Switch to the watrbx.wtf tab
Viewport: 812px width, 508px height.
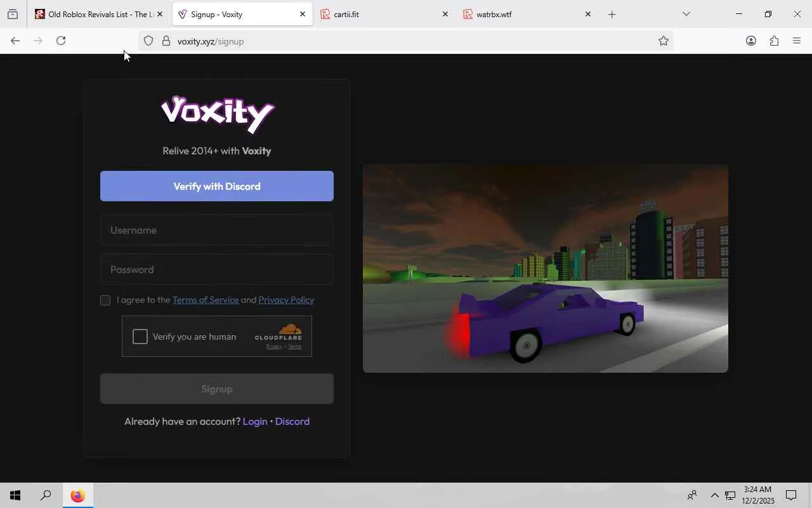[x=528, y=14]
